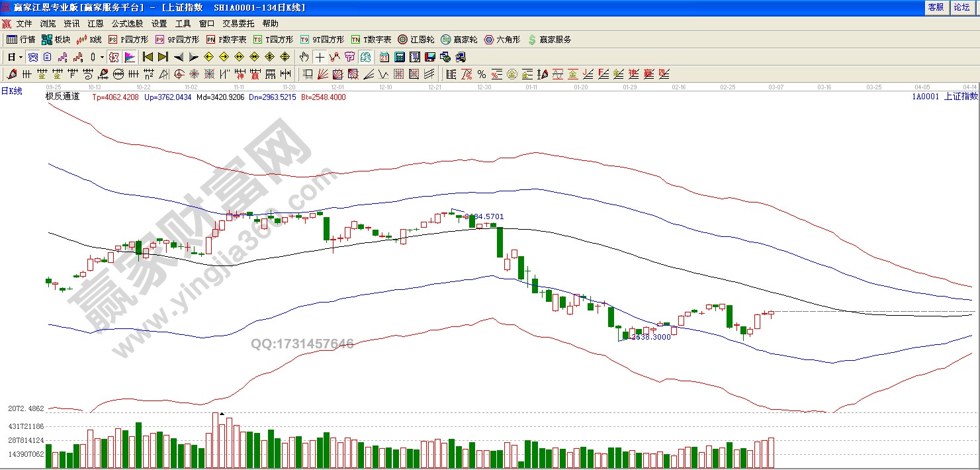Viewport: 980px width, 470px height.
Task: Toggle the crosshair cursor button
Action: pos(320,57)
